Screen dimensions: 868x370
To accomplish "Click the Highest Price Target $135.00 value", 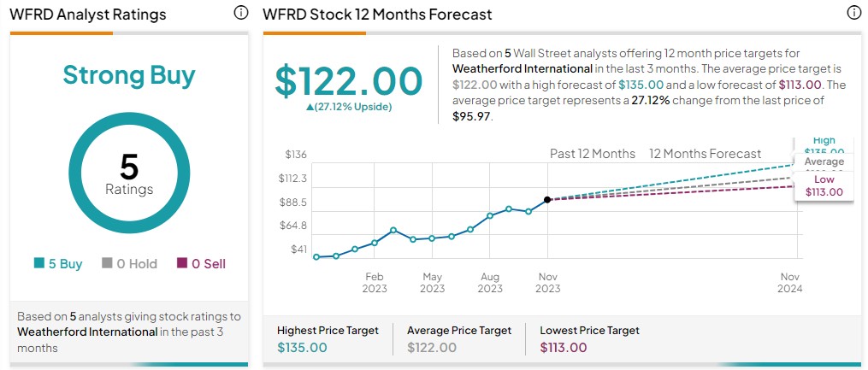I will tap(302, 347).
